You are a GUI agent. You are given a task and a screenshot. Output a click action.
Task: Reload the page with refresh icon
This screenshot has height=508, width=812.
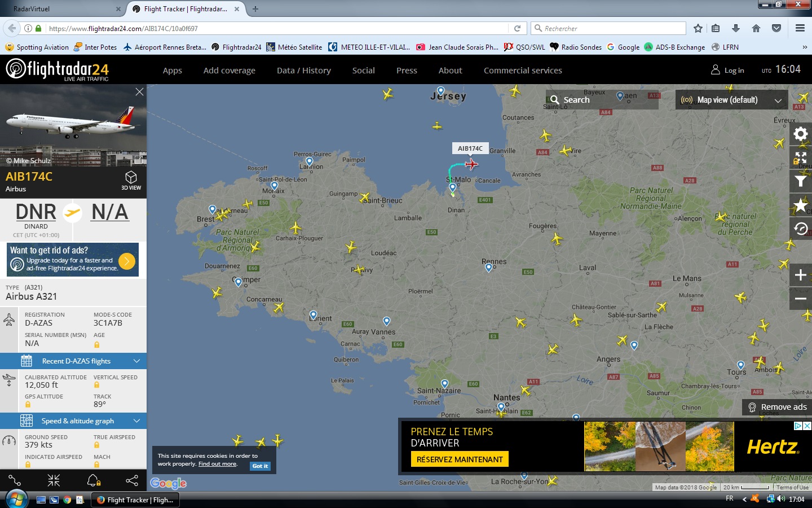click(x=517, y=28)
